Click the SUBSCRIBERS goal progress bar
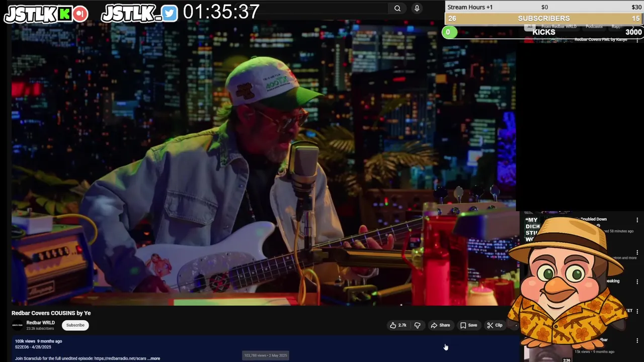The width and height of the screenshot is (644, 362). pos(544,19)
